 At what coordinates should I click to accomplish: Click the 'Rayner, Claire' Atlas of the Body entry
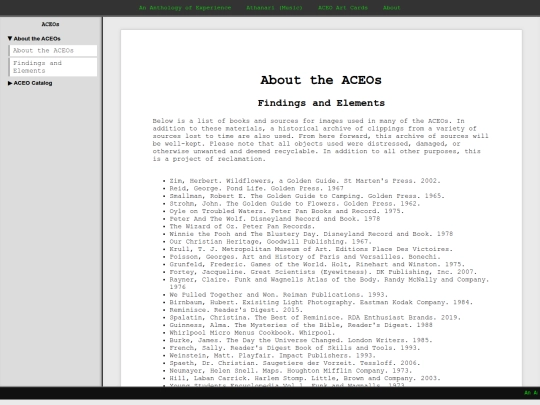329,283
